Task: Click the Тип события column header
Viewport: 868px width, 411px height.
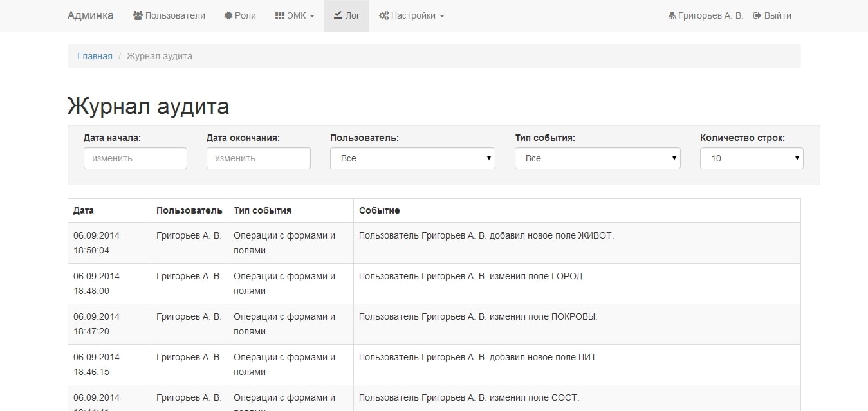Action: tap(291, 210)
